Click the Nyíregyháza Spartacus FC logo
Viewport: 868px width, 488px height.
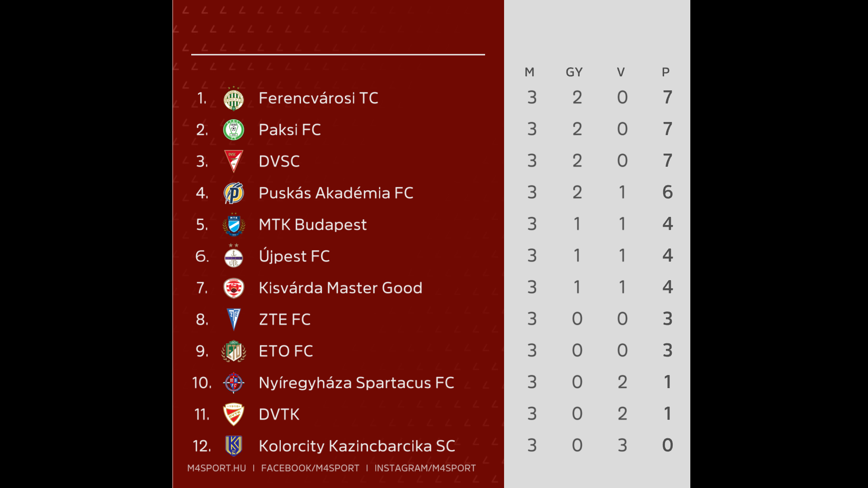click(234, 383)
